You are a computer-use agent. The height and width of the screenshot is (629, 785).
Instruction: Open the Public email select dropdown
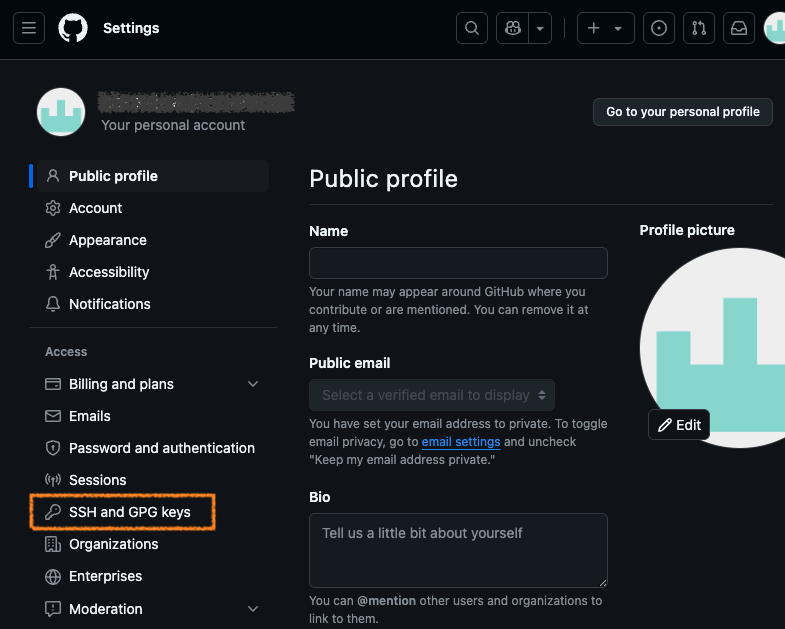(432, 395)
